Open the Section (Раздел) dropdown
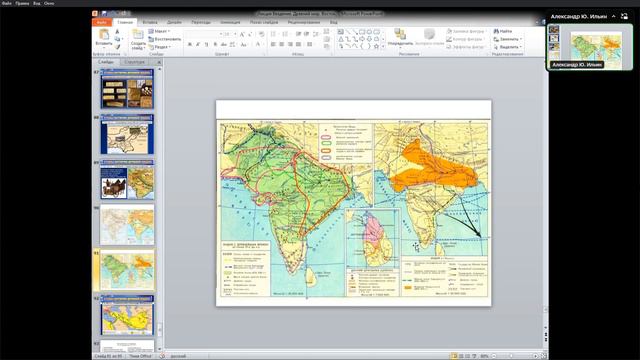This screenshot has height=360, width=640. [160, 47]
